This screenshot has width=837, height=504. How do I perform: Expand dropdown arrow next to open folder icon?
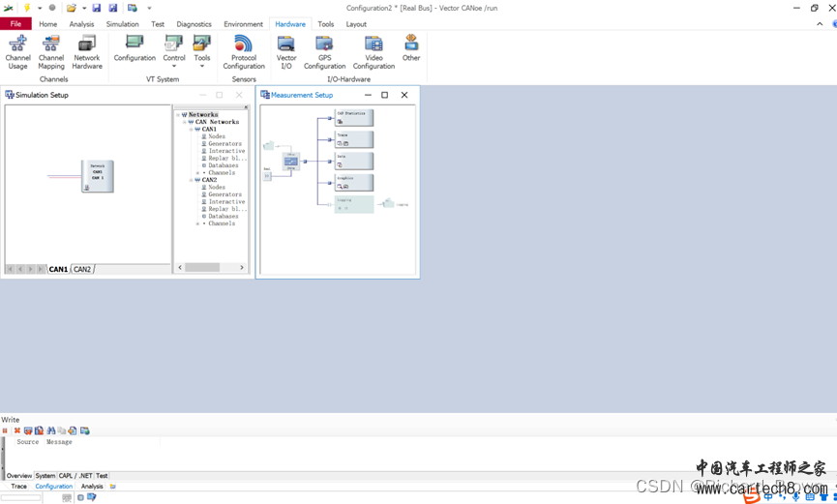[x=84, y=8]
